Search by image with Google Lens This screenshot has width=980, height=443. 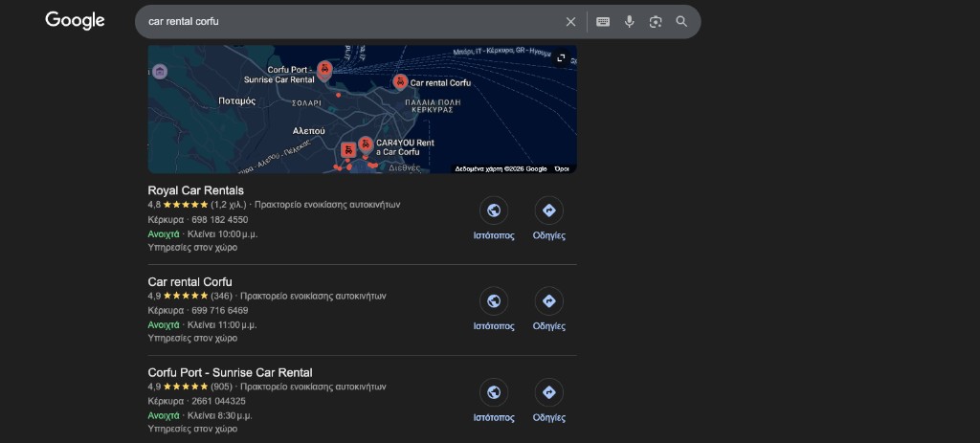click(x=656, y=21)
